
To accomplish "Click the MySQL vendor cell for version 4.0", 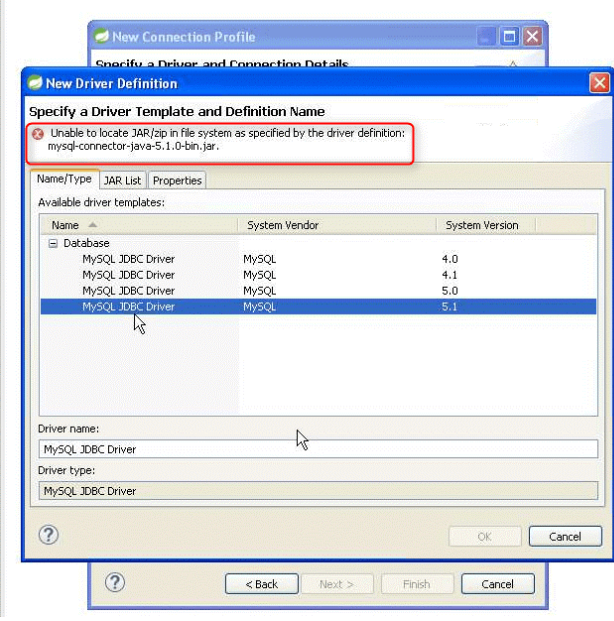I will tap(260, 259).
